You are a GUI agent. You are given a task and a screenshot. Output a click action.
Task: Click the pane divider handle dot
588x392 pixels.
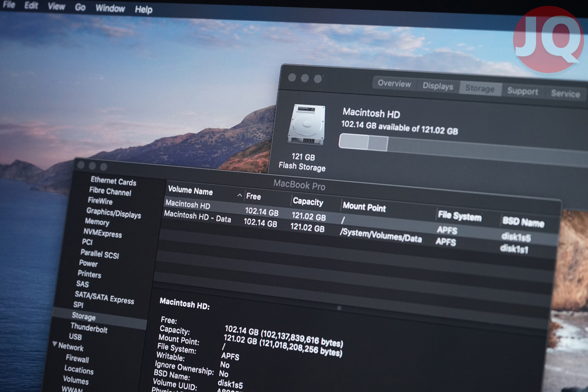(339, 308)
